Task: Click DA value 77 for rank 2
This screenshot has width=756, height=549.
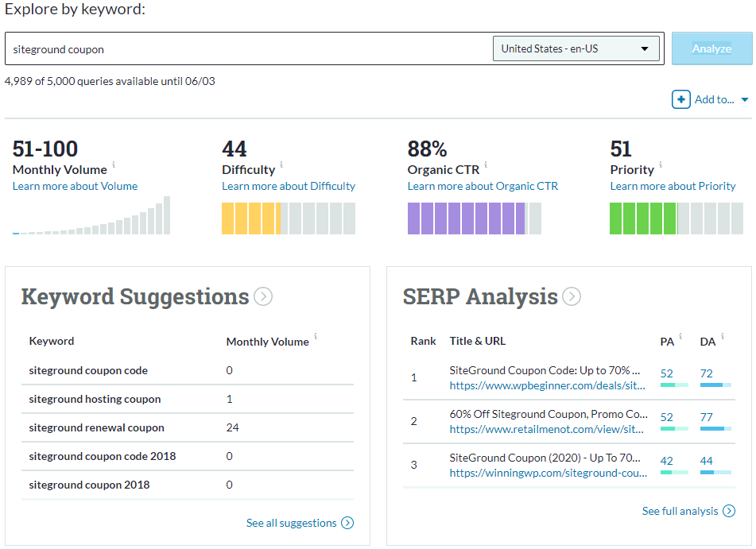Action: [707, 417]
